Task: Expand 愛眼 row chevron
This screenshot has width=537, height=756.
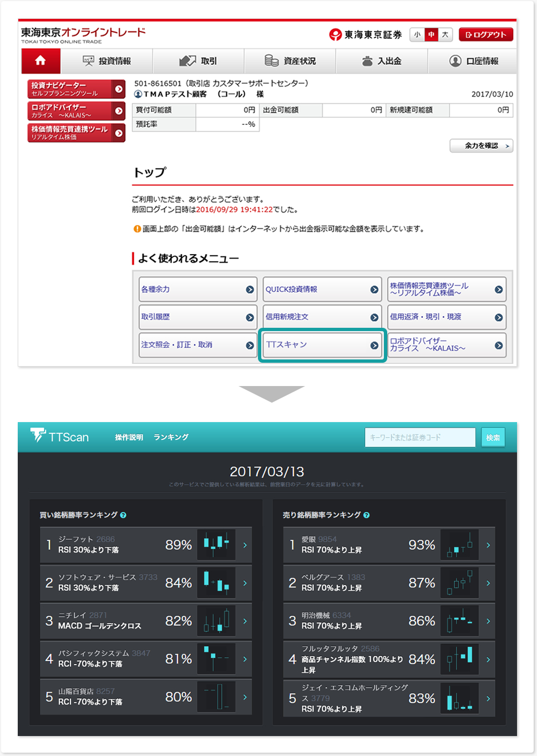Action: pyautogui.click(x=488, y=545)
